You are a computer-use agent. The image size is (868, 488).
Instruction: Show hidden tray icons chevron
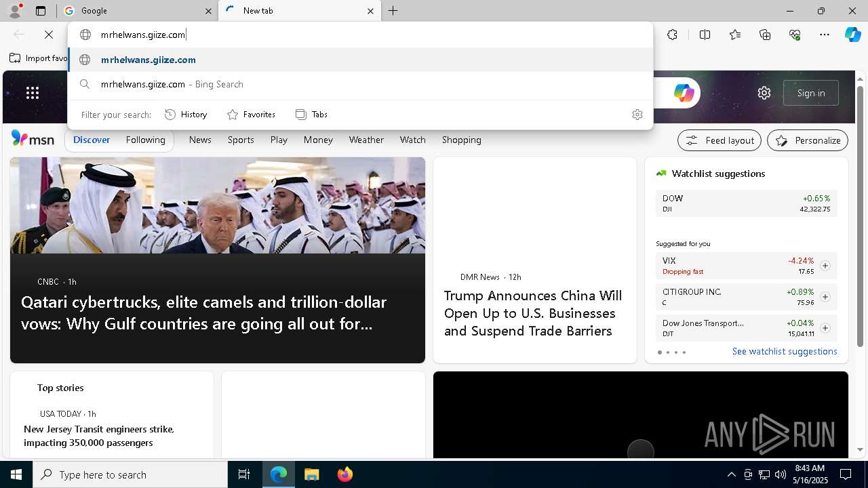[x=731, y=474]
